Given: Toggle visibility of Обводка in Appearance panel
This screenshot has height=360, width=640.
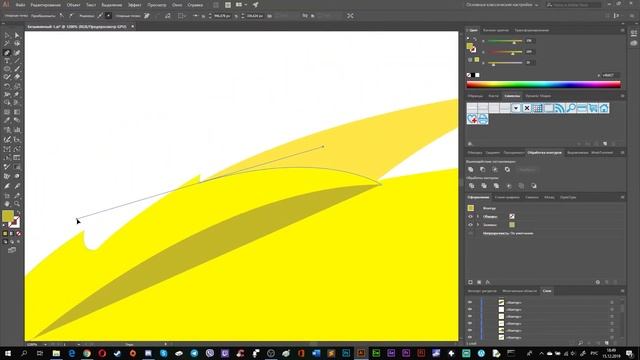Looking at the screenshot, I should pos(470,216).
